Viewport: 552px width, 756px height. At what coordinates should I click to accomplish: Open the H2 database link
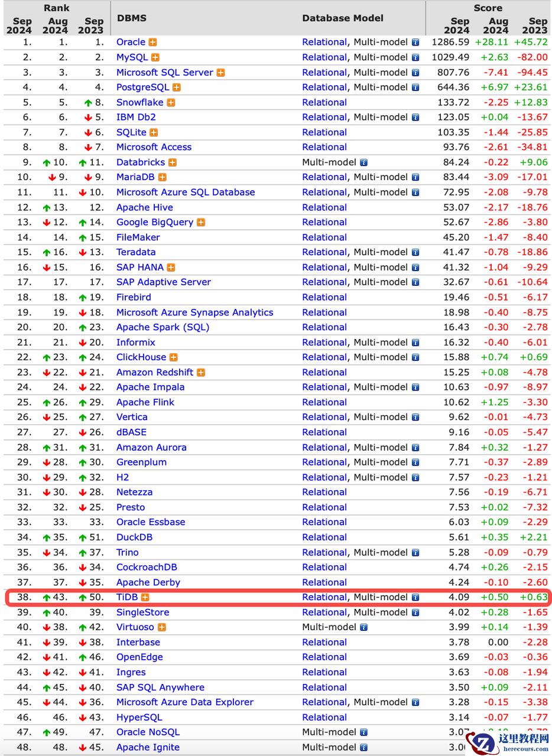pos(122,477)
